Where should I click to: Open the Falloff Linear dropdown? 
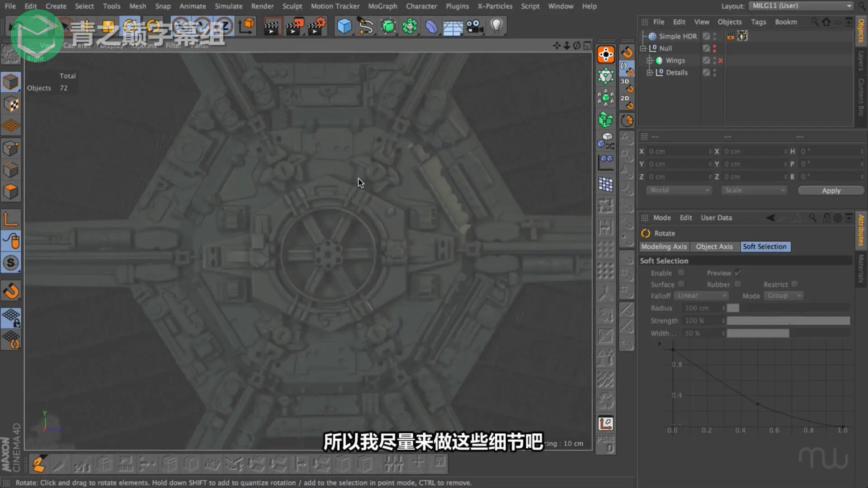click(x=701, y=296)
